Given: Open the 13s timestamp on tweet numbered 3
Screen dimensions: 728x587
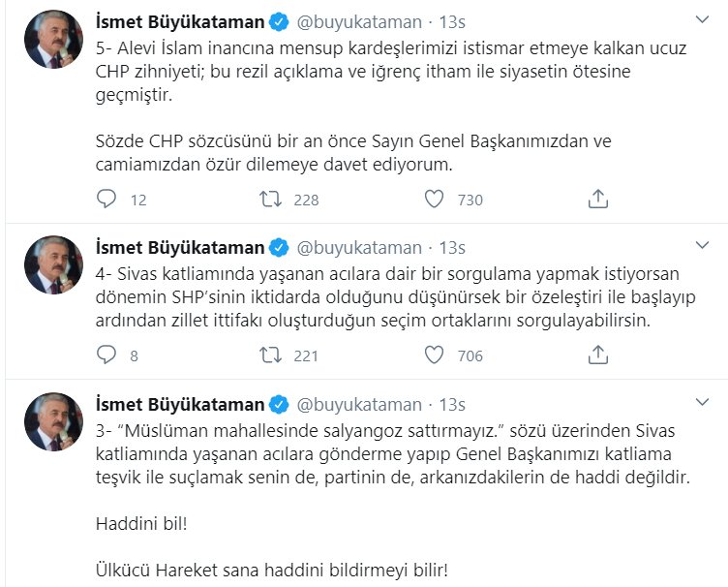Looking at the screenshot, I should tap(452, 404).
